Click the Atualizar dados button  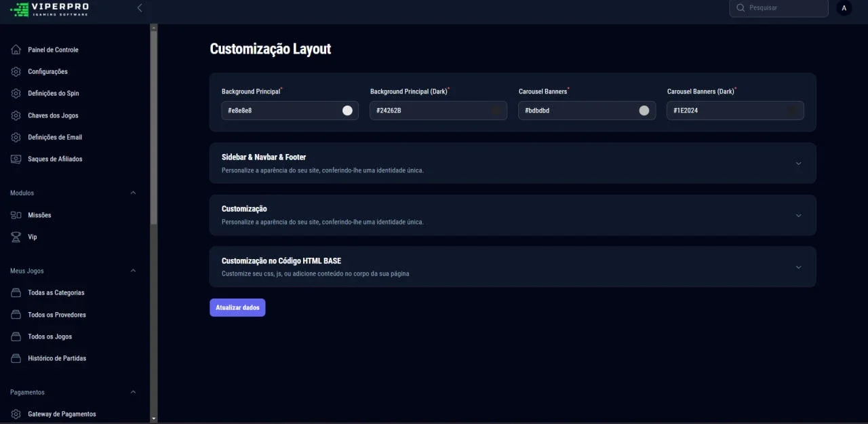tap(237, 307)
